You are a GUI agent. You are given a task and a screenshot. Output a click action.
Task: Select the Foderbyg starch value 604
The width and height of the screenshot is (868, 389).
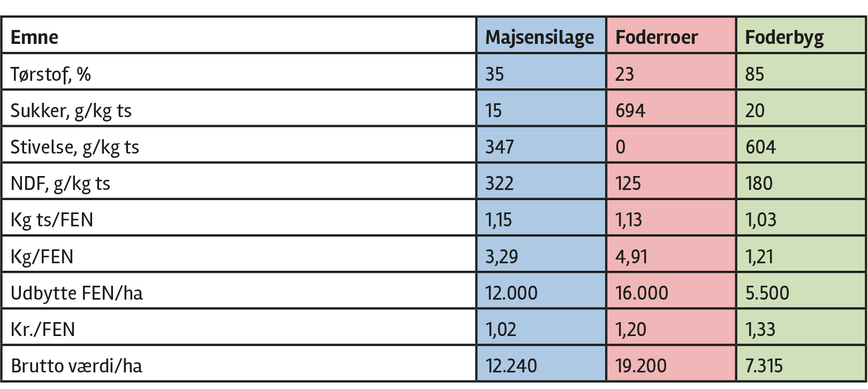760,147
